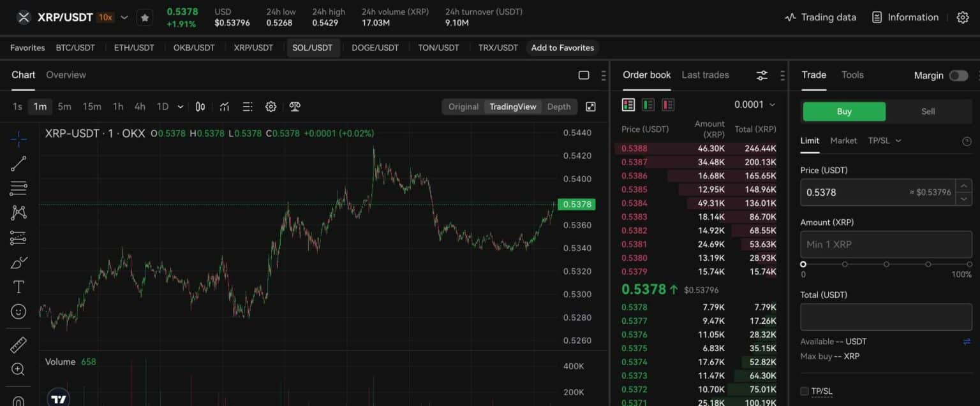
Task: Show sell orders only in order book
Action: tap(668, 105)
